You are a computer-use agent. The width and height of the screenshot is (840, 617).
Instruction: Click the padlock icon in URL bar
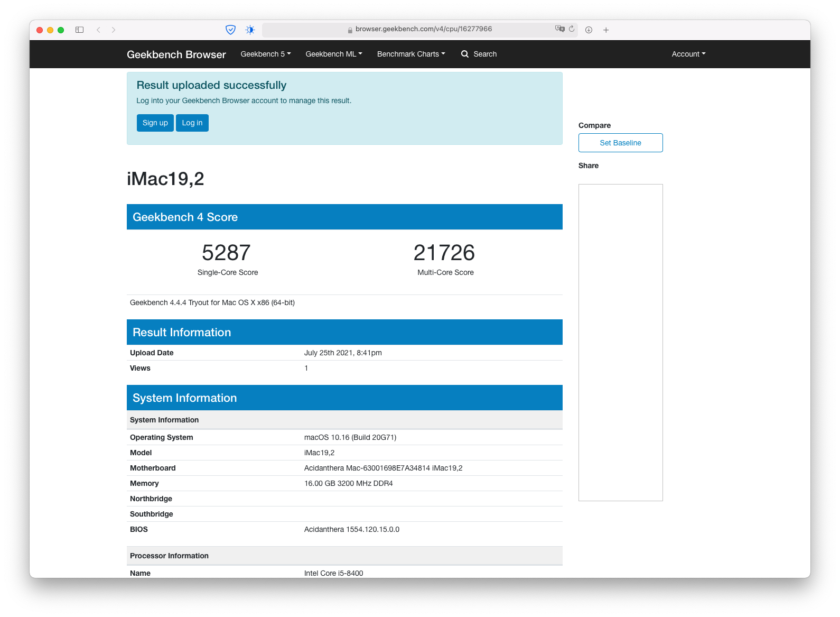pyautogui.click(x=350, y=30)
